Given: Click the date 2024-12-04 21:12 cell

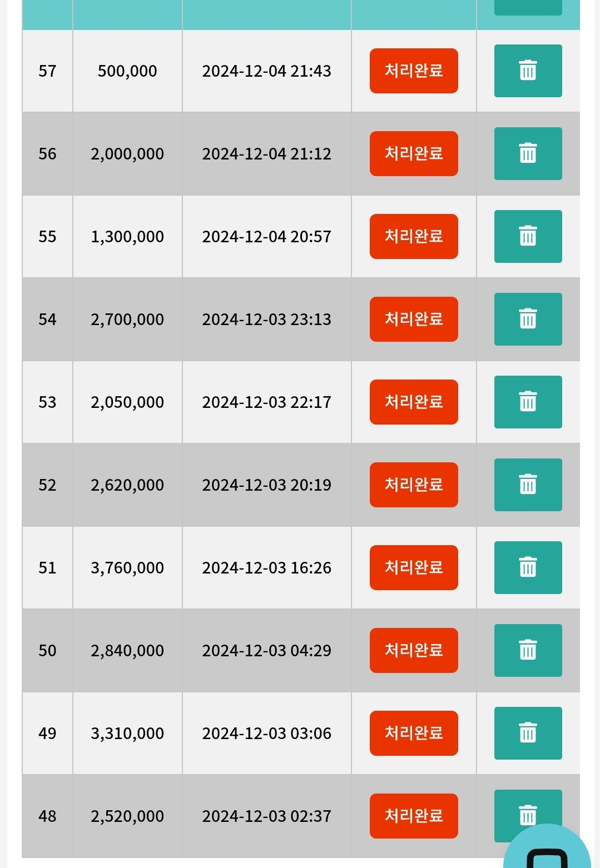Looking at the screenshot, I should coord(267,153).
